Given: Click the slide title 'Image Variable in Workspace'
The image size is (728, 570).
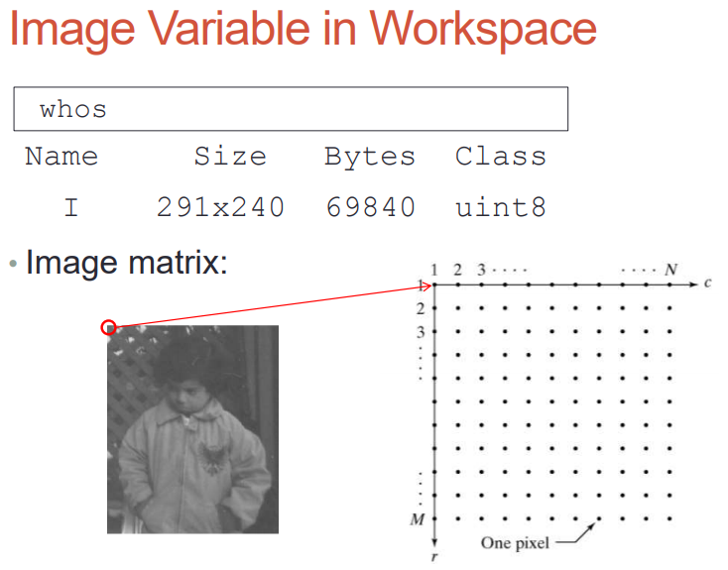Looking at the screenshot, I should coord(303,29).
